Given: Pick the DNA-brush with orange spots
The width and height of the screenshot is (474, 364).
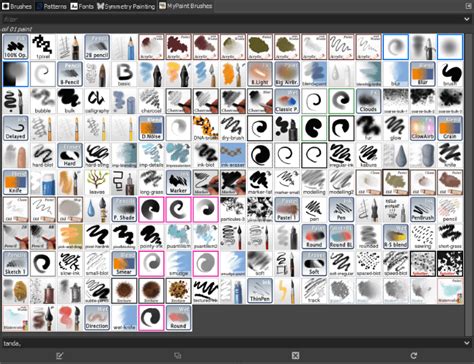Looking at the screenshot, I should [206, 128].
